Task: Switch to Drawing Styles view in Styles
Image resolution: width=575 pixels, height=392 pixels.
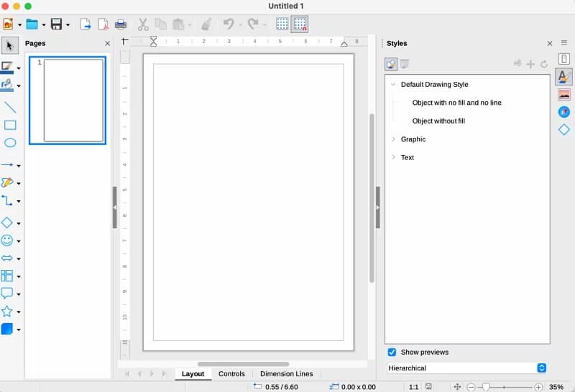Action: coord(391,64)
